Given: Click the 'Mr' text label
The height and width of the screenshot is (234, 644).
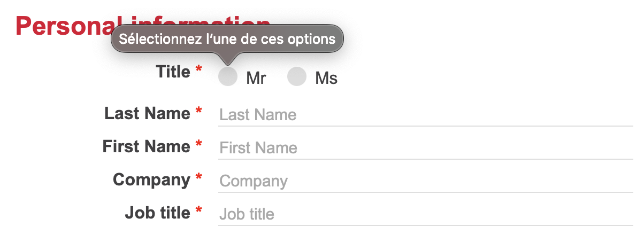Looking at the screenshot, I should 256,79.
